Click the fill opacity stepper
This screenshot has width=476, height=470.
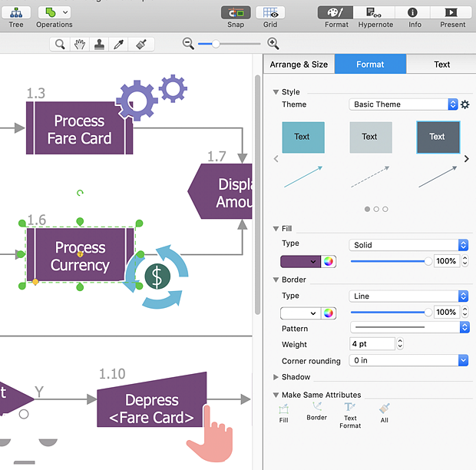click(464, 261)
